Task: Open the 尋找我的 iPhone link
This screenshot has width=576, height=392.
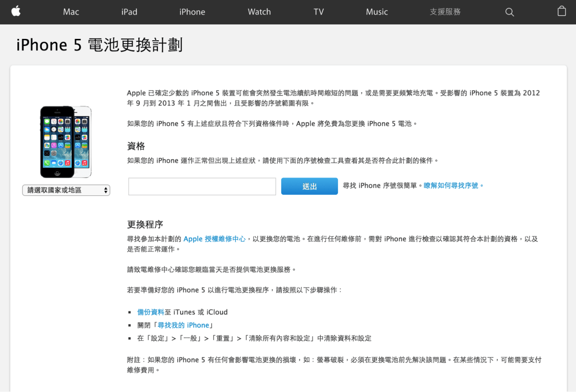Action: (x=183, y=325)
